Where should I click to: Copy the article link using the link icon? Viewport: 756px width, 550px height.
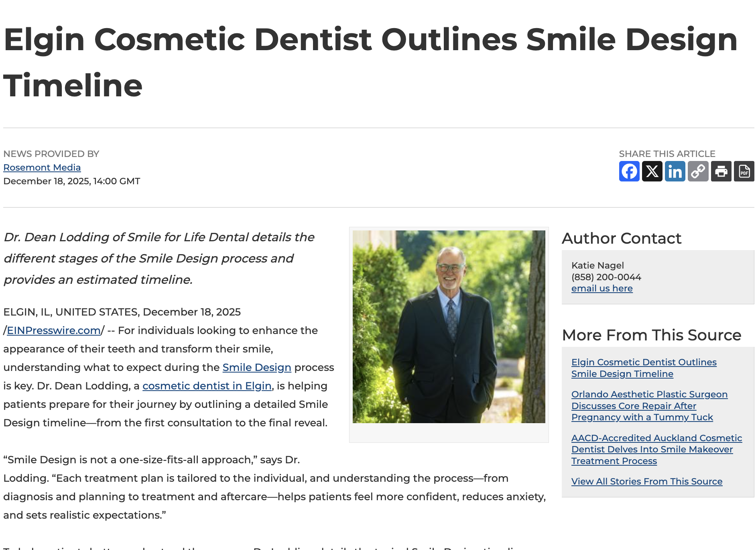698,171
